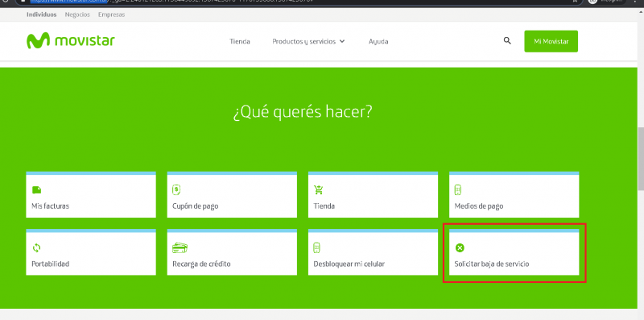Open the Tienda menu item in header
The image size is (644, 320).
click(x=240, y=41)
